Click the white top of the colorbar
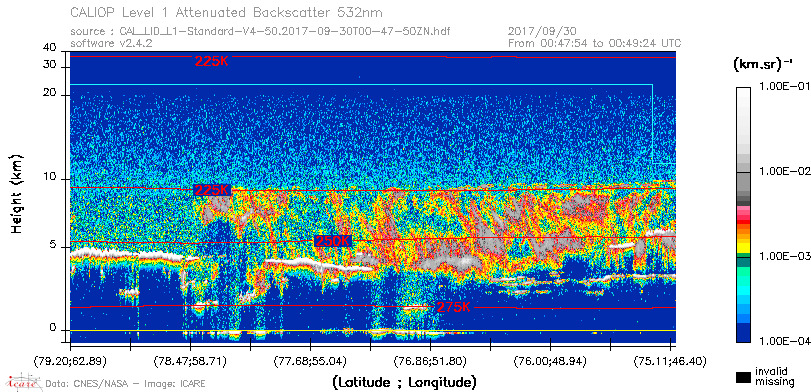The width and height of the screenshot is (811, 392). tap(743, 98)
